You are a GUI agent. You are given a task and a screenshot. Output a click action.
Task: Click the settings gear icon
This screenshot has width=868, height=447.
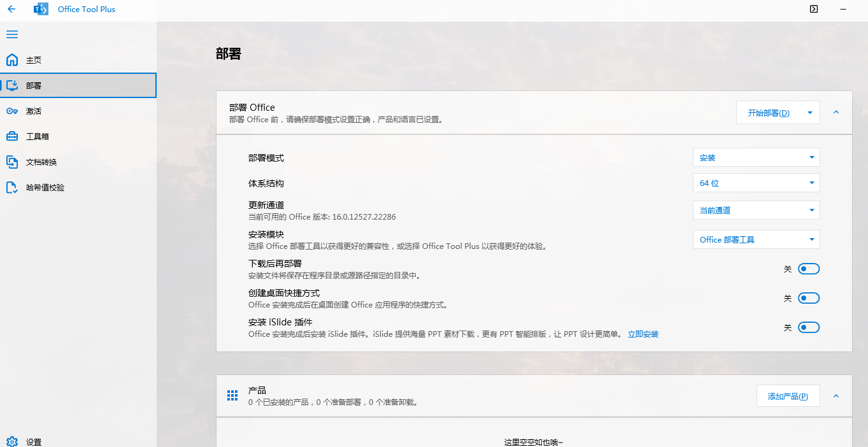[12, 442]
